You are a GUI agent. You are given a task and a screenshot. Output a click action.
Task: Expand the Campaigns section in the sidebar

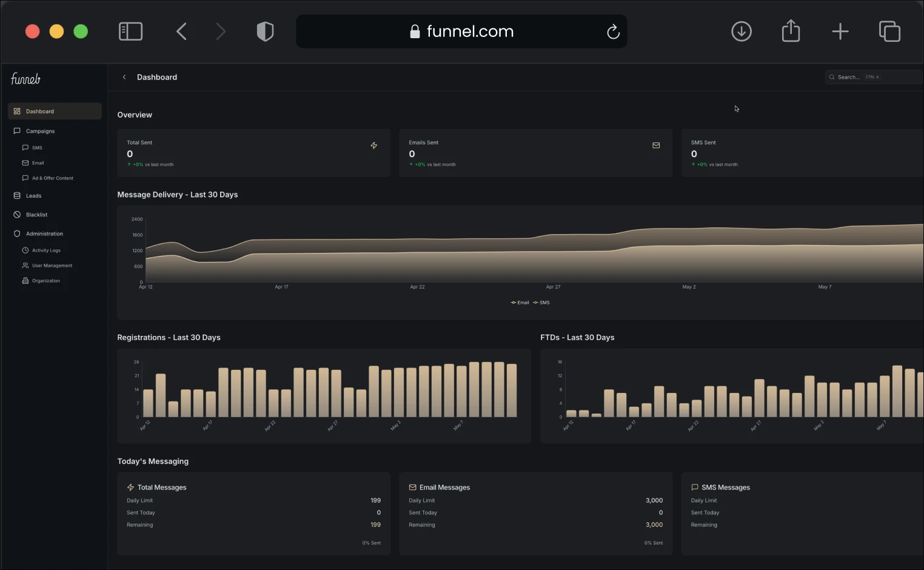pos(40,131)
